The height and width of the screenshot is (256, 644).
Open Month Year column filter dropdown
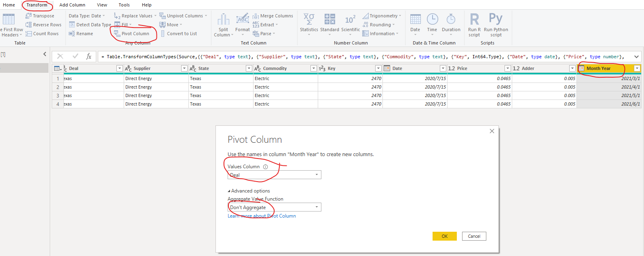coord(637,68)
